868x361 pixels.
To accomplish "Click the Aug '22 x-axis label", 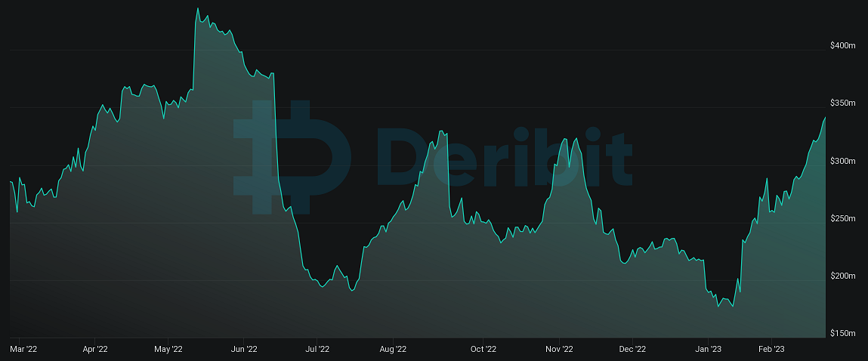I will click(394, 350).
